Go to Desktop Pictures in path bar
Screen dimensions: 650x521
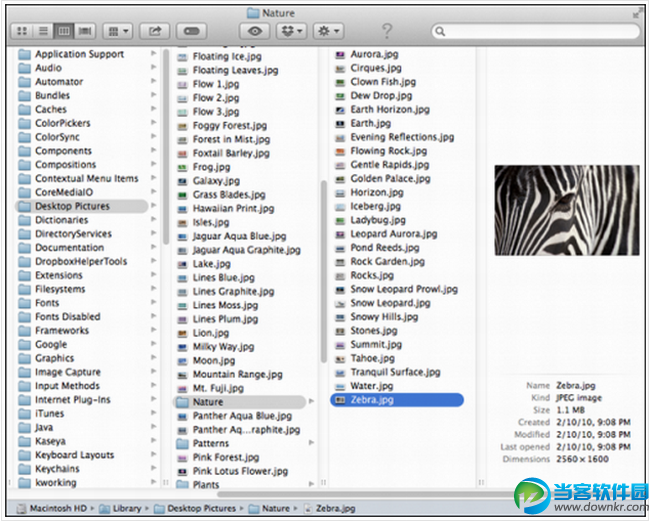[x=195, y=508]
